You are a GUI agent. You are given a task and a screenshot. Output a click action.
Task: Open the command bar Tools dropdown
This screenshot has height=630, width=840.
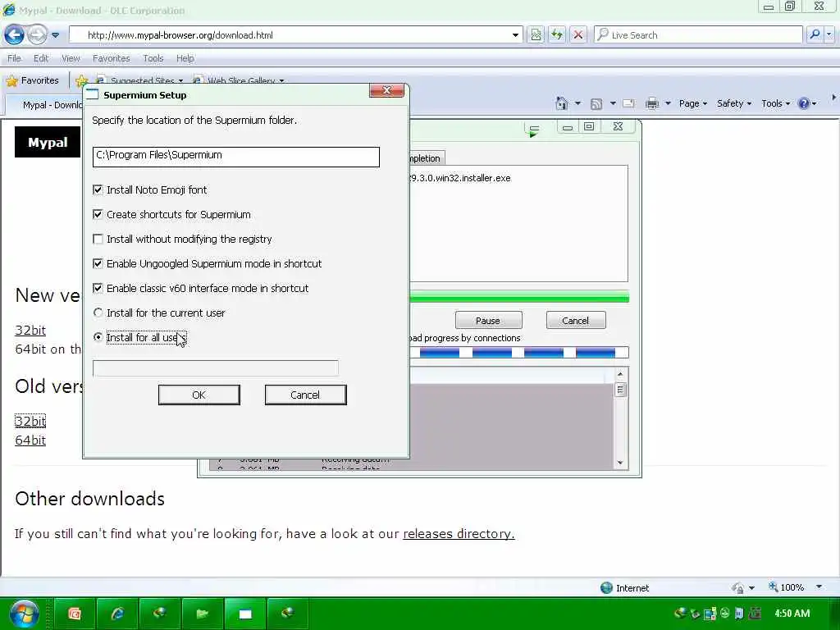coord(776,103)
